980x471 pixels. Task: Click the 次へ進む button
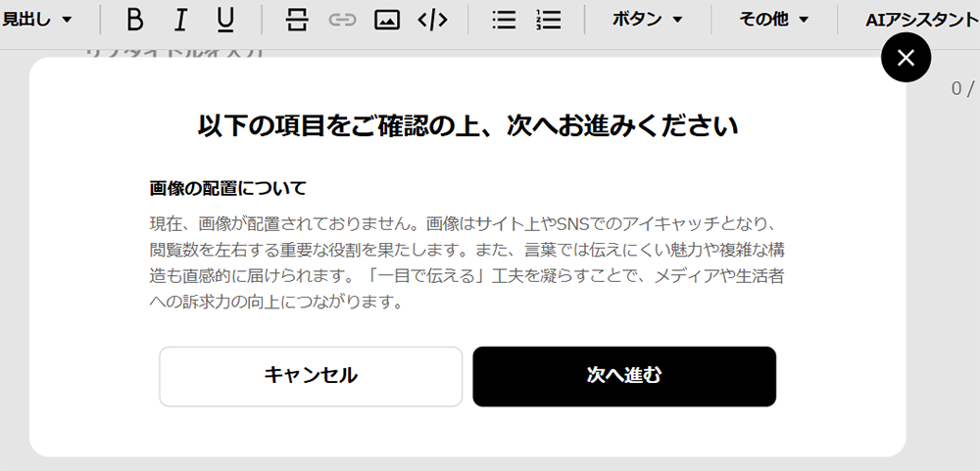(624, 376)
